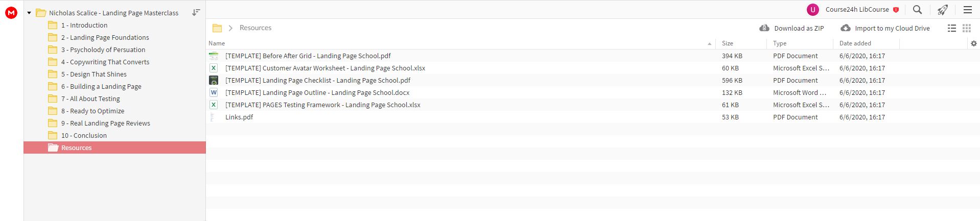This screenshot has width=980, height=221.
Task: Collapse the Landing Page Masterclass root folder
Action: pos(29,13)
